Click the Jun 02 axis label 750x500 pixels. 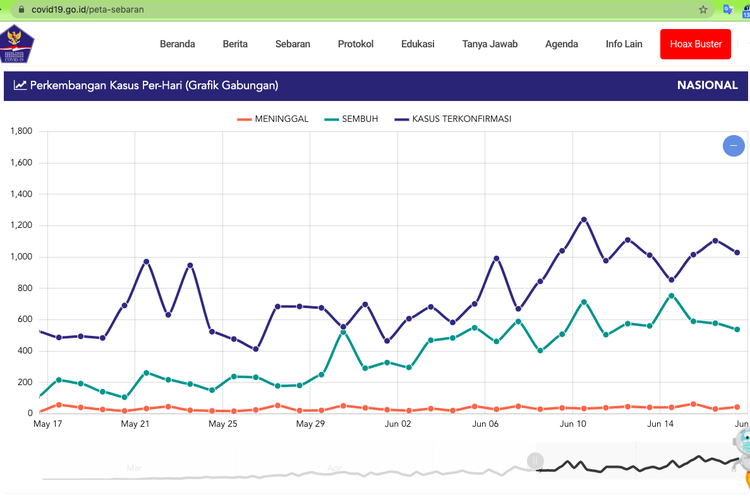pyautogui.click(x=397, y=424)
